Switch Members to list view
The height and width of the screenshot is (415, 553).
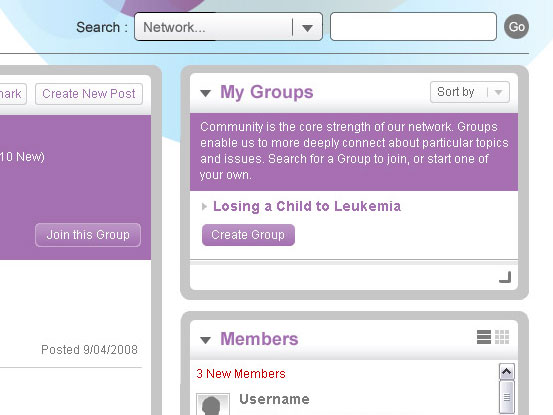pos(484,337)
